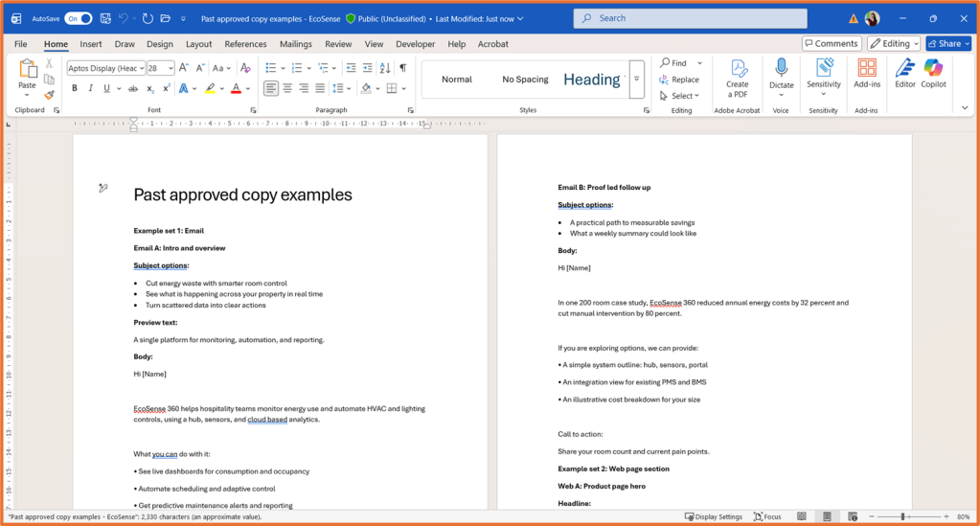Click the Find button
Image resolution: width=980 pixels, height=526 pixels.
[673, 62]
